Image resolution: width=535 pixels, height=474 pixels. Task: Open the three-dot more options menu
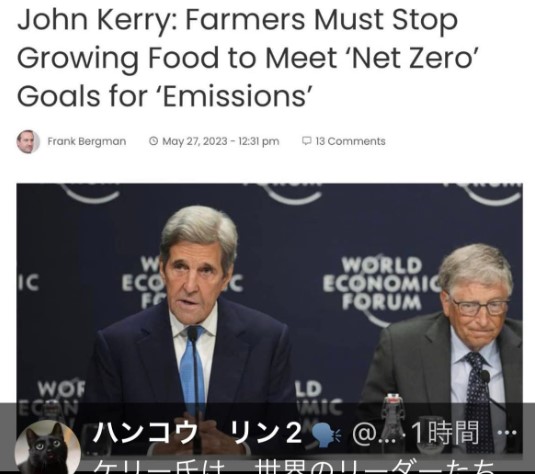[x=506, y=433]
